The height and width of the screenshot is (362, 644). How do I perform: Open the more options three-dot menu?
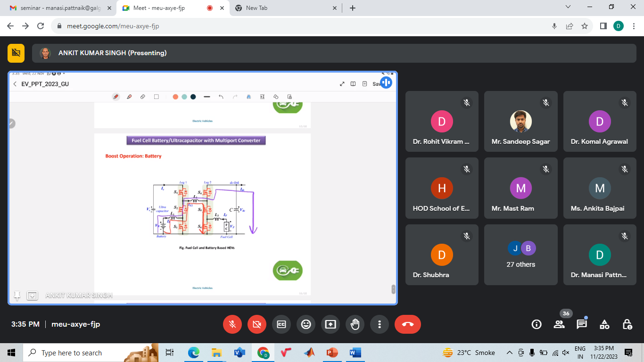380,324
